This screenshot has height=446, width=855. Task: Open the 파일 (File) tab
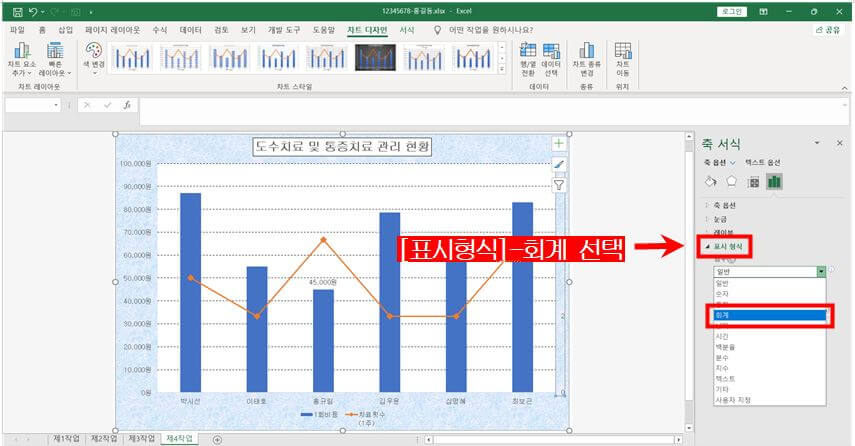(x=17, y=31)
